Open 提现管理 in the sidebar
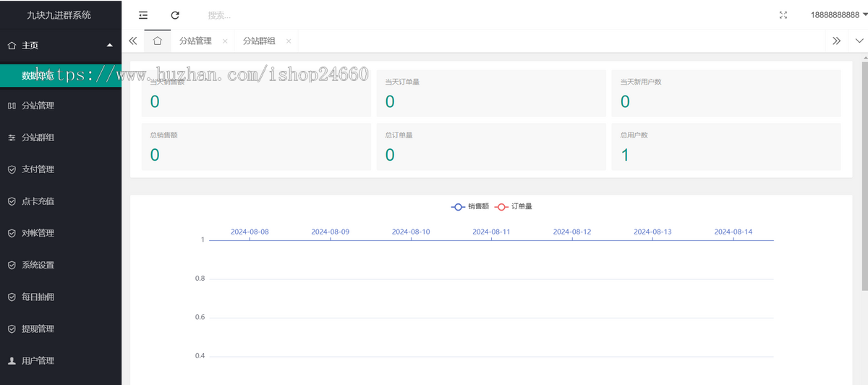Image resolution: width=868 pixels, height=385 pixels. point(61,329)
